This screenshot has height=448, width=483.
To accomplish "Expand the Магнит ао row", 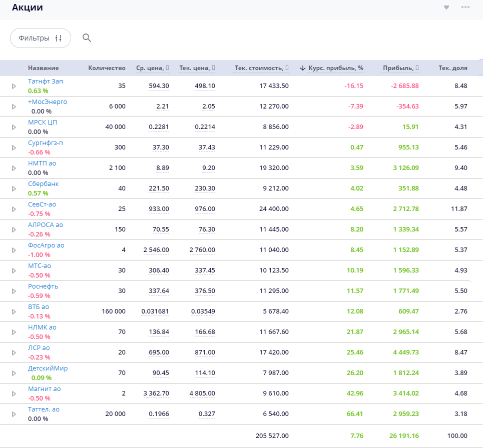I will 14,394.
